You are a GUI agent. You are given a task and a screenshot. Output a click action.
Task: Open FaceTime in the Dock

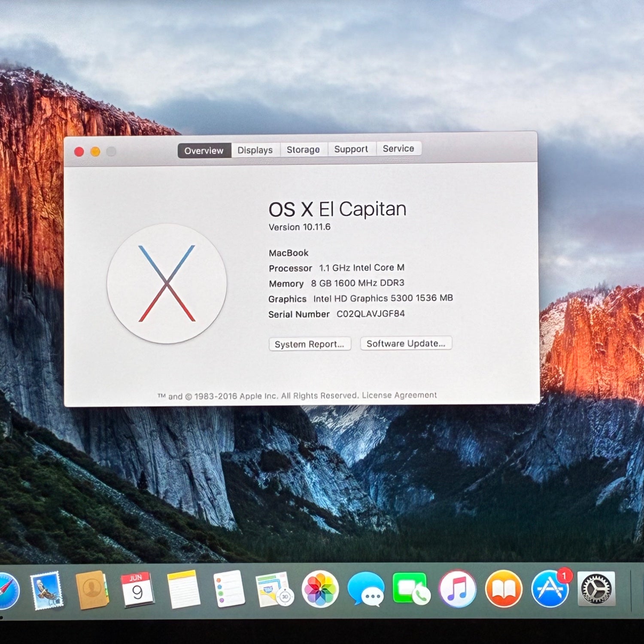pos(411,589)
